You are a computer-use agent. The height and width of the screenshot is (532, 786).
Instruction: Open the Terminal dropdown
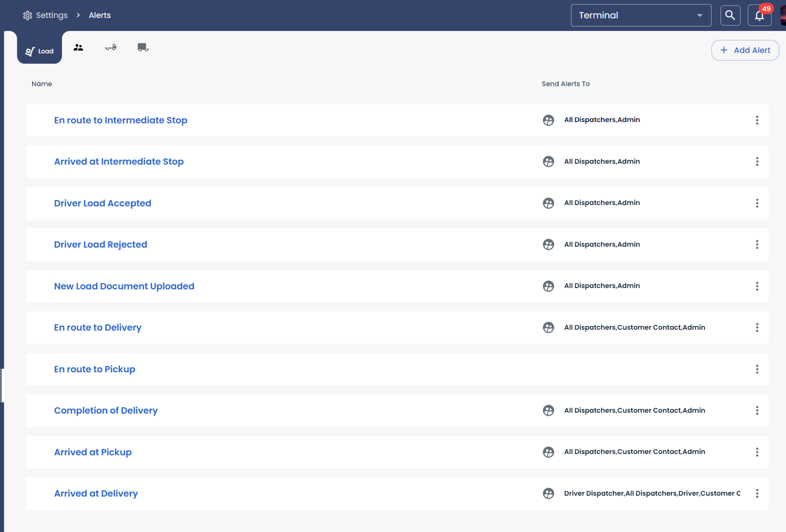(x=641, y=16)
